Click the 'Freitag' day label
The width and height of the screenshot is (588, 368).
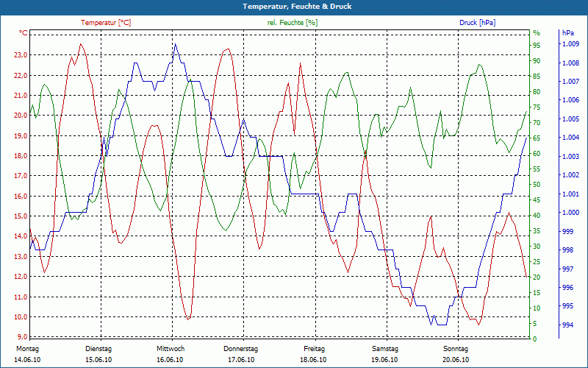pos(315,349)
